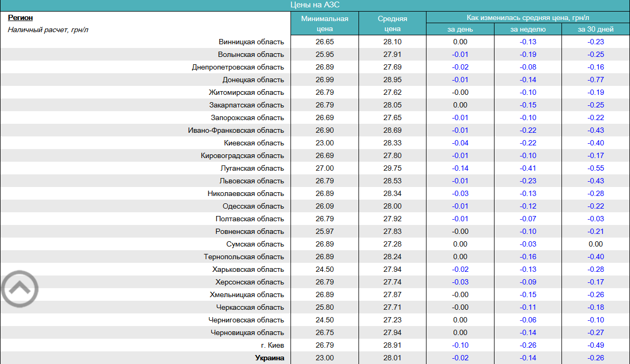Click the scroll-to-top arrow button
Image resolution: width=630 pixels, height=364 pixels.
click(x=20, y=288)
